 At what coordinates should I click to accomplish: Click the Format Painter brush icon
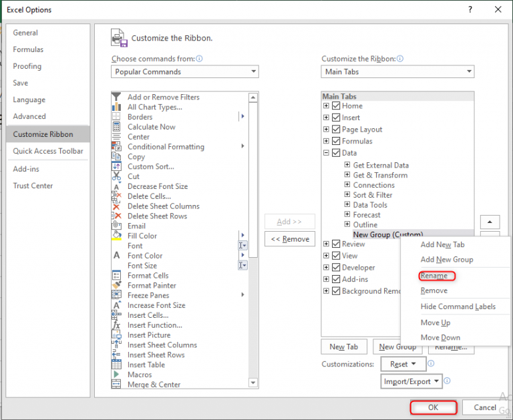[x=116, y=285]
